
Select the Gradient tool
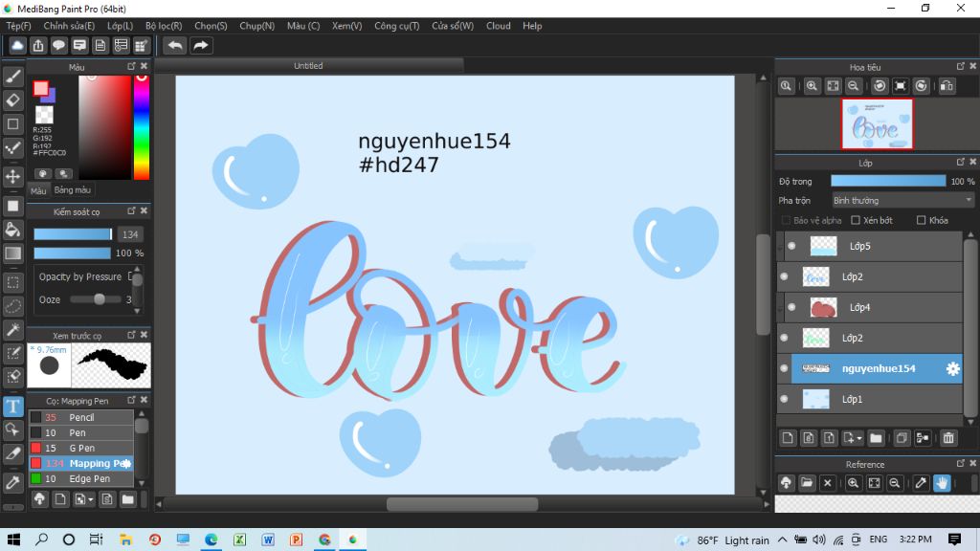tap(13, 253)
